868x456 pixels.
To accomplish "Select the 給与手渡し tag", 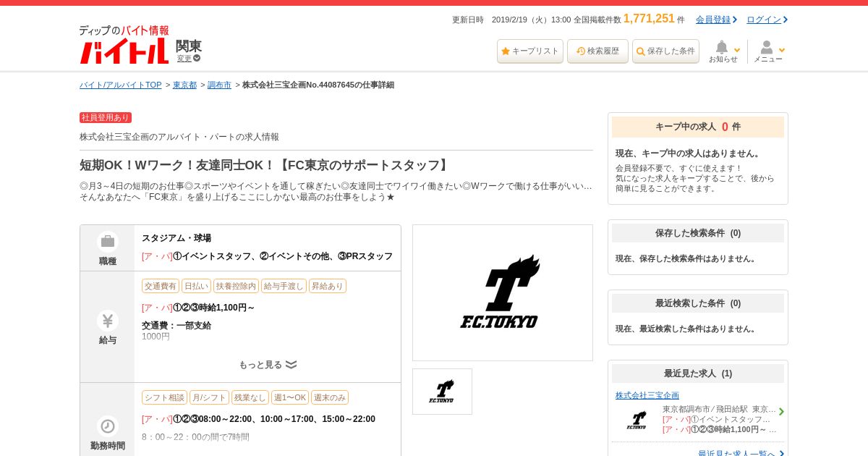I will (x=284, y=286).
